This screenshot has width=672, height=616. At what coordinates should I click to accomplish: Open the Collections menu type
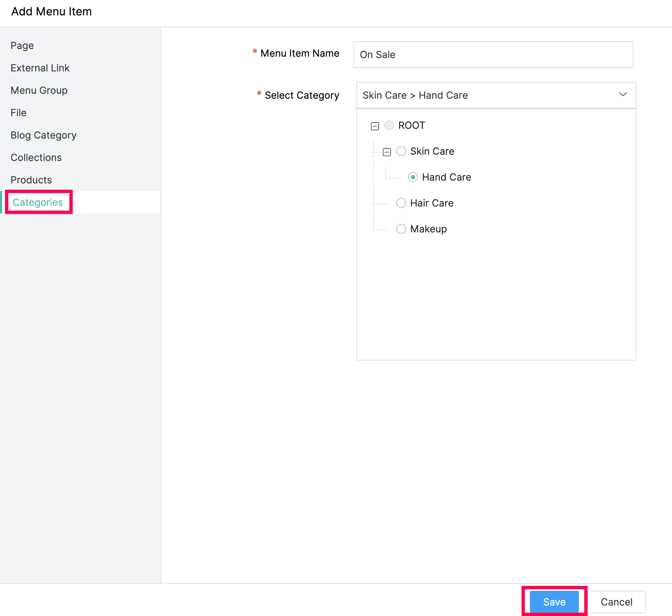[x=36, y=157]
